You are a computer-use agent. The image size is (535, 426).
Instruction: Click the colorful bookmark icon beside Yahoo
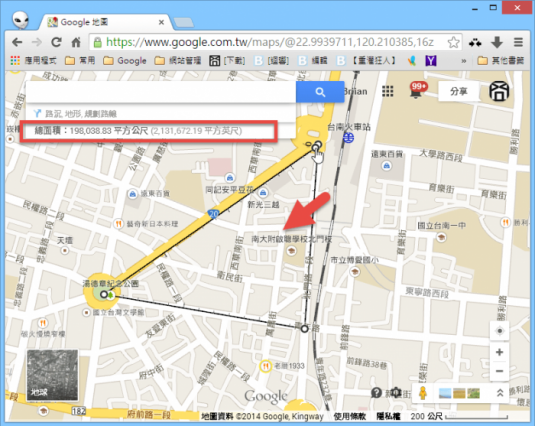click(x=412, y=61)
